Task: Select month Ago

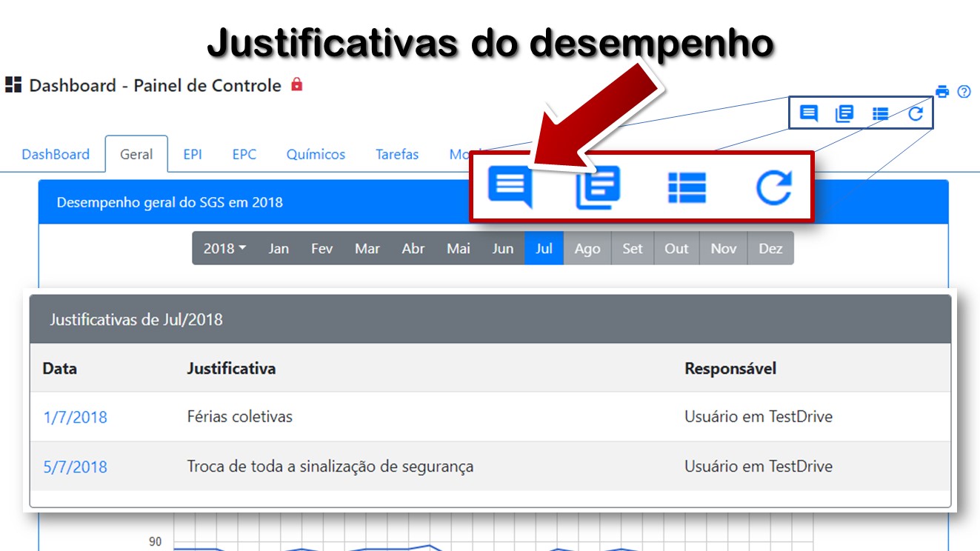Action: (587, 248)
